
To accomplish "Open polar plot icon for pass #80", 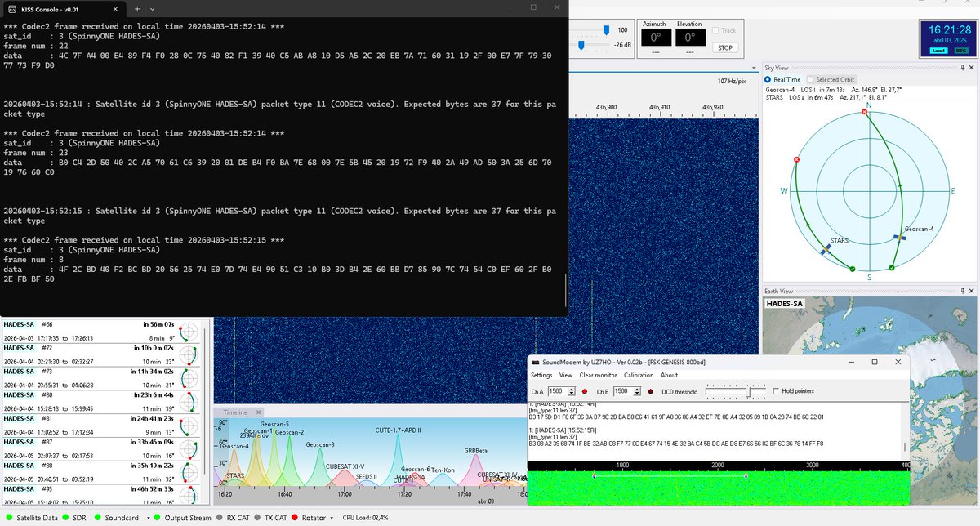I will click(x=189, y=402).
